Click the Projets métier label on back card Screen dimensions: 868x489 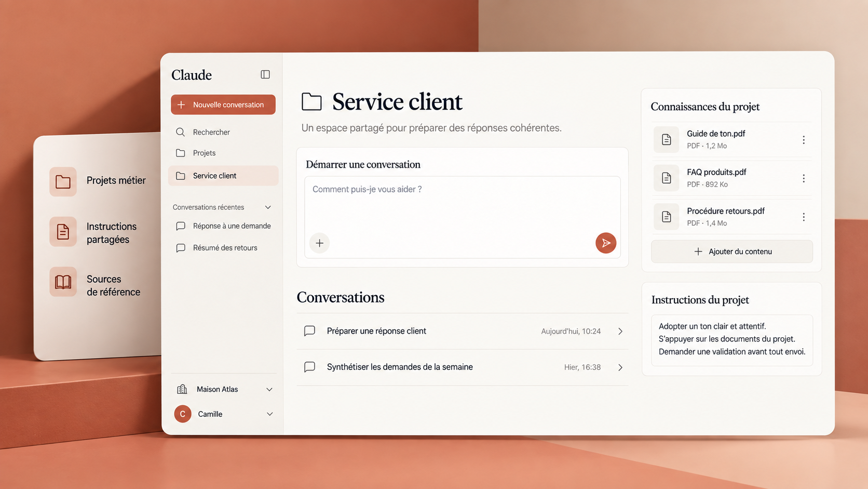coord(116,180)
